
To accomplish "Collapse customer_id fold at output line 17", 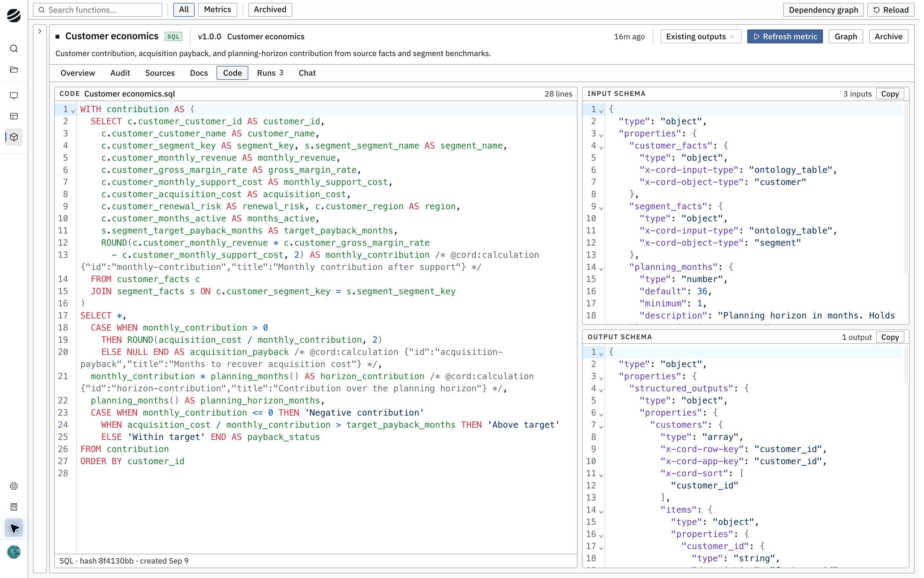I will pyautogui.click(x=601, y=548).
